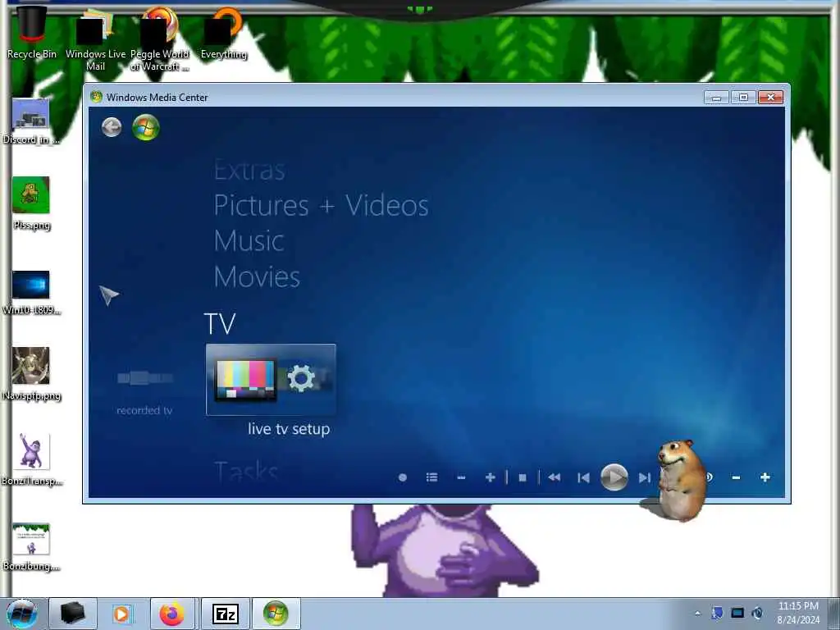Open the Windows Start orb
Image resolution: width=840 pixels, height=630 pixels.
22,614
